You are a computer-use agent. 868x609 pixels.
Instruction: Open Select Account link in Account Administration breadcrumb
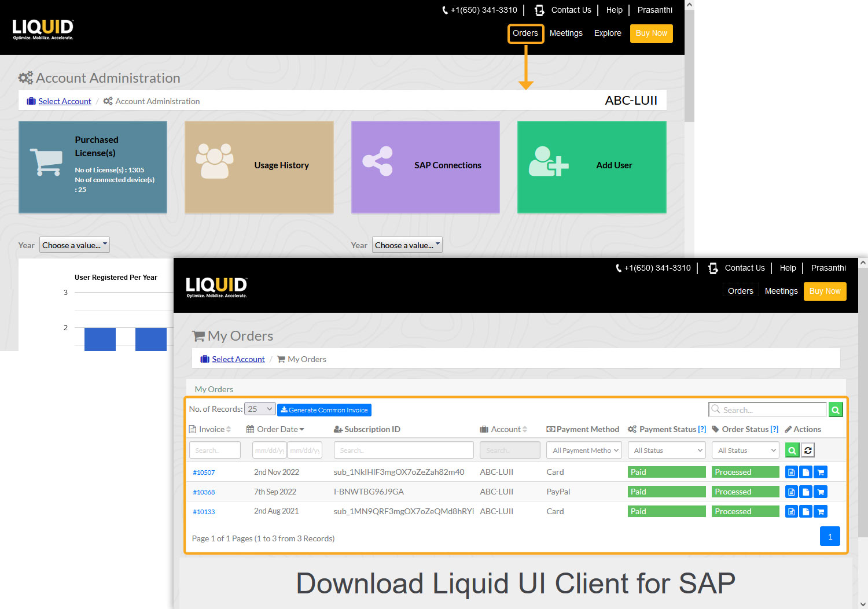point(65,101)
